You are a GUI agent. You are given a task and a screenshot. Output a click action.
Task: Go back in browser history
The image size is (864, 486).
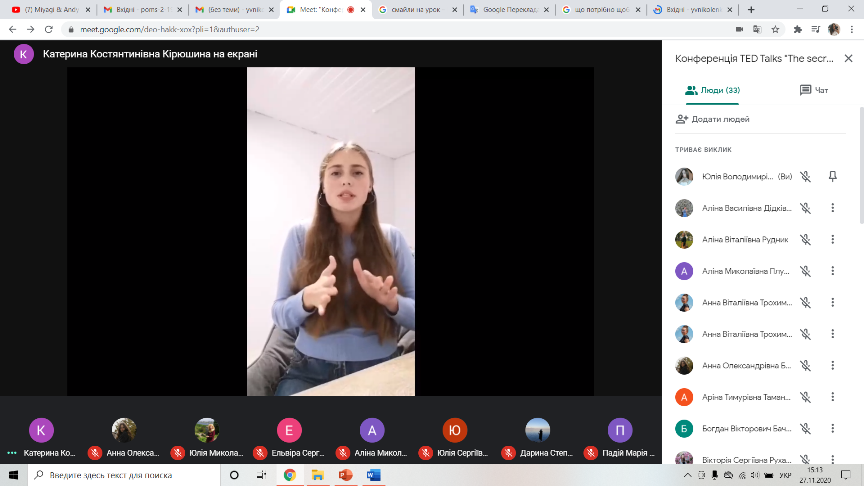click(x=12, y=29)
